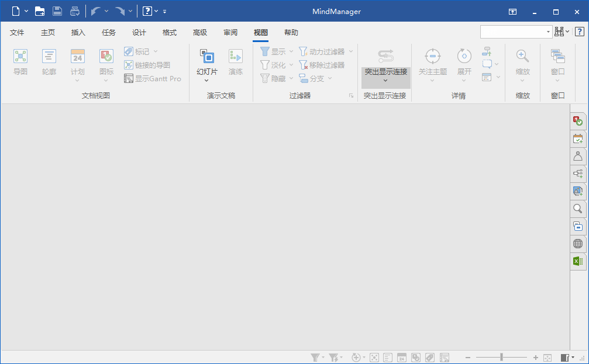Image resolution: width=589 pixels, height=364 pixels.
Task: Click the 移除过滤器 remove filter icon
Action: tap(322, 65)
